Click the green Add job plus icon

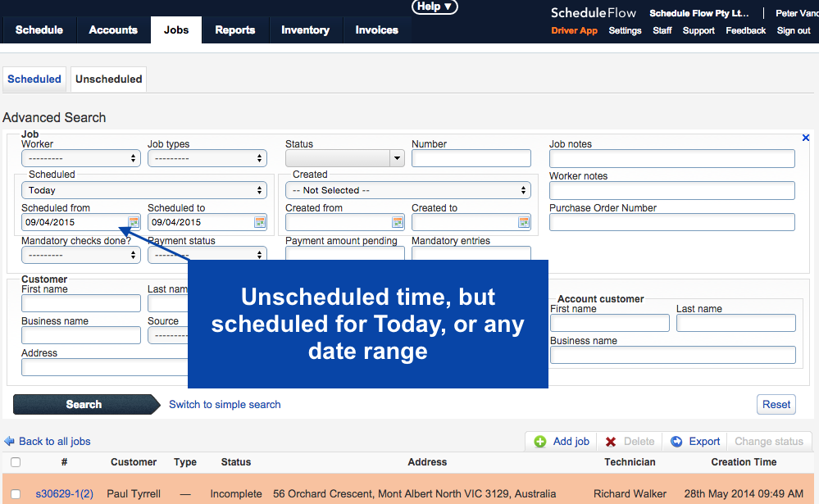click(x=540, y=442)
